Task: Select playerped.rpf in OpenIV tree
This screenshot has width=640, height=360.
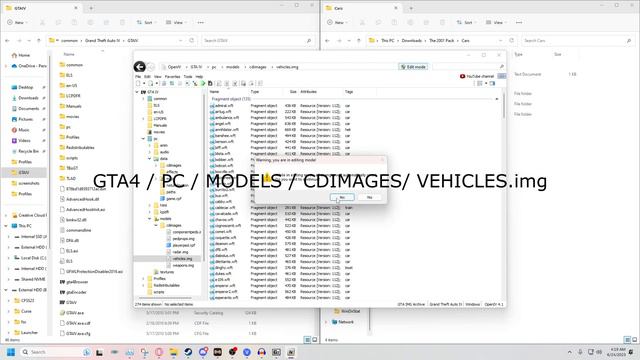Action: click(183, 245)
